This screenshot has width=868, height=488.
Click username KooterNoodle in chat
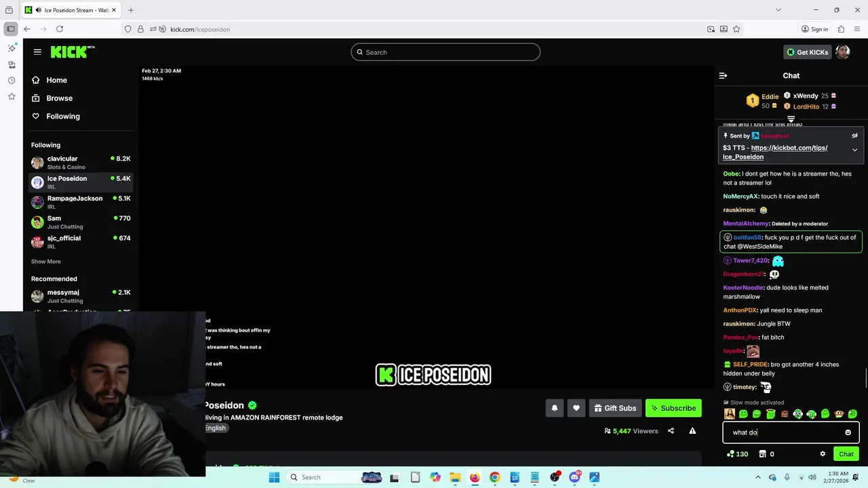(x=743, y=287)
